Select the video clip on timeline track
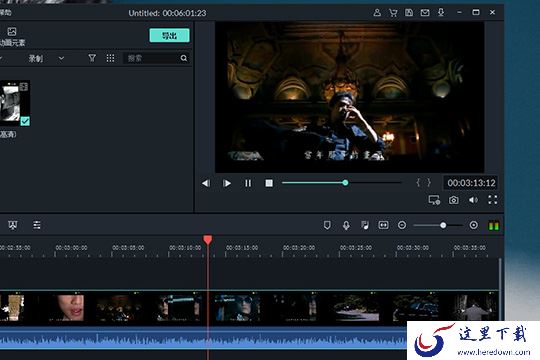540x360 pixels. coord(249,308)
